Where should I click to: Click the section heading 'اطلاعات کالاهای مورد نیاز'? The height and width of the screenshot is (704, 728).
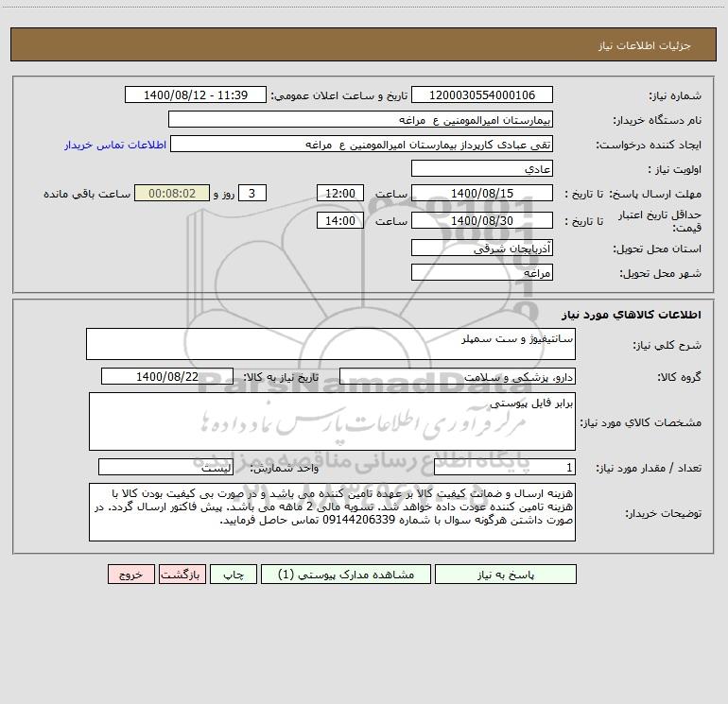click(632, 315)
